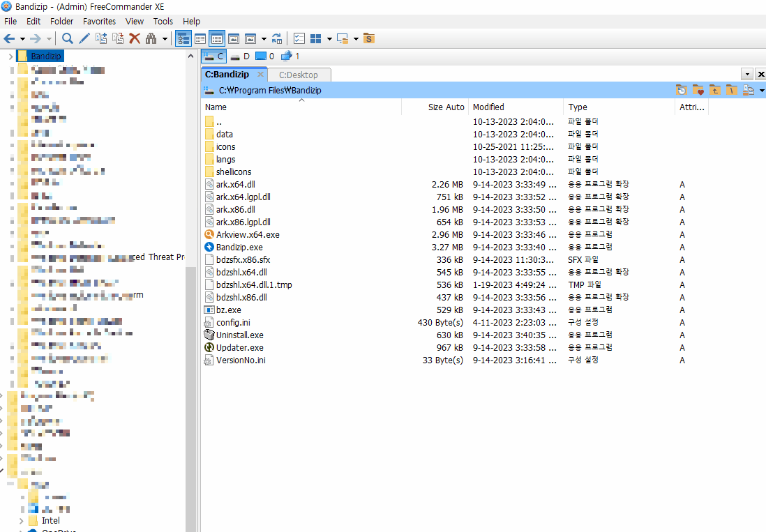This screenshot has width=766, height=532.
Task: Expand the Intel tree folder
Action: point(21,521)
